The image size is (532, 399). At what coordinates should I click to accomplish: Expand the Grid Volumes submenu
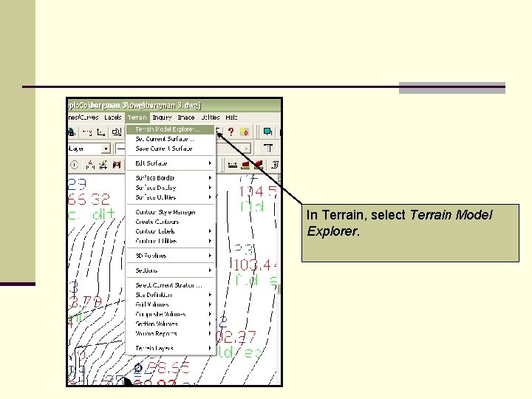(171, 304)
